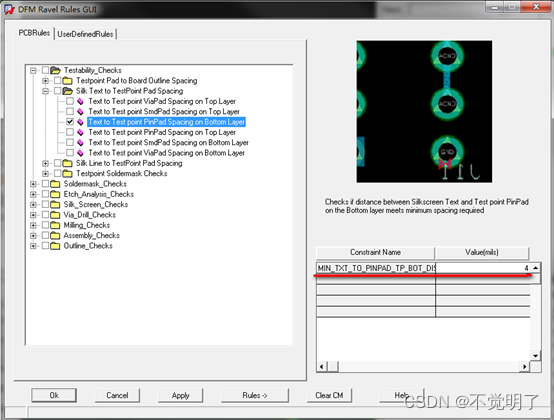This screenshot has height=420, width=554.
Task: Click the Apply button
Action: coord(181,395)
